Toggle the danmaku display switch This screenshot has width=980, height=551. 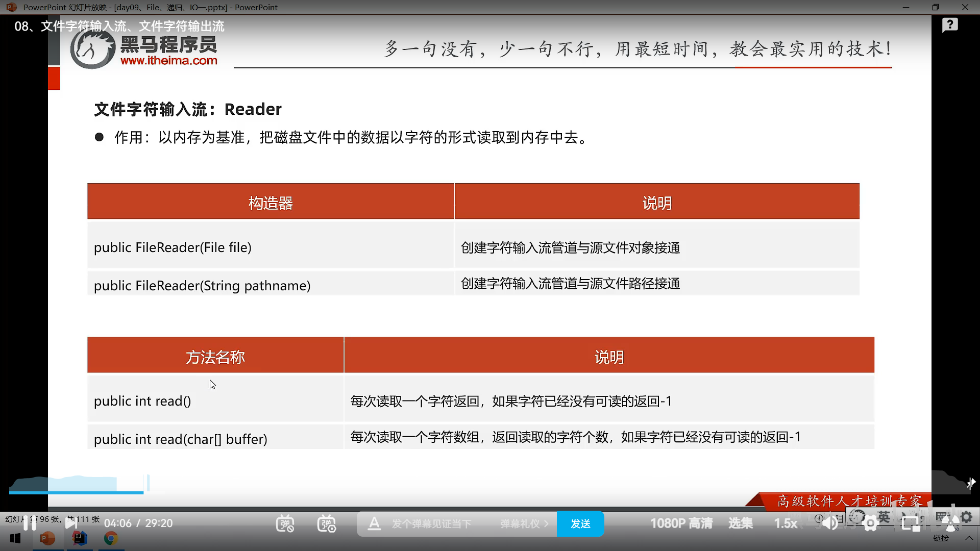click(x=285, y=523)
